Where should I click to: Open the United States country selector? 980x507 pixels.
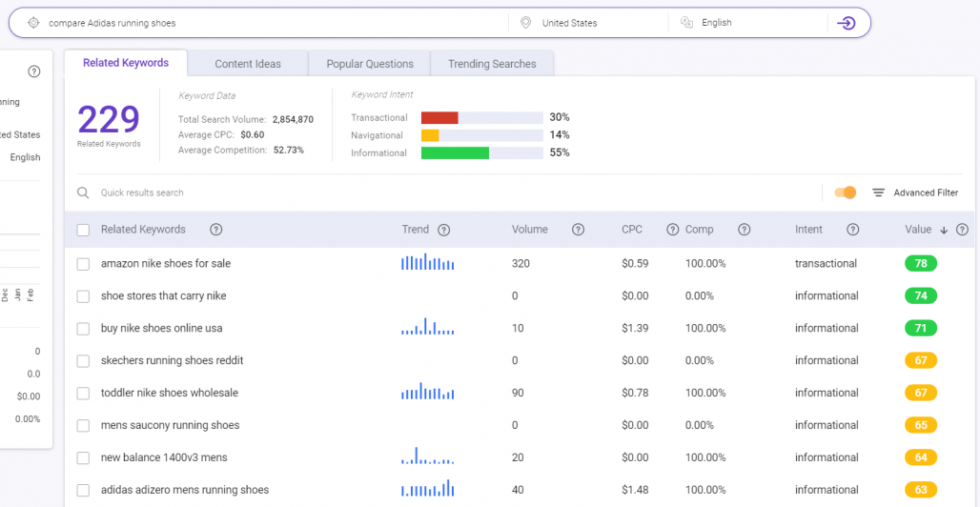coord(588,23)
